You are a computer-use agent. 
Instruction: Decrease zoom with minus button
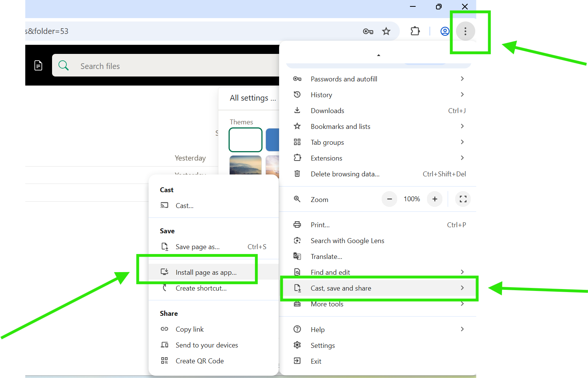pos(389,199)
